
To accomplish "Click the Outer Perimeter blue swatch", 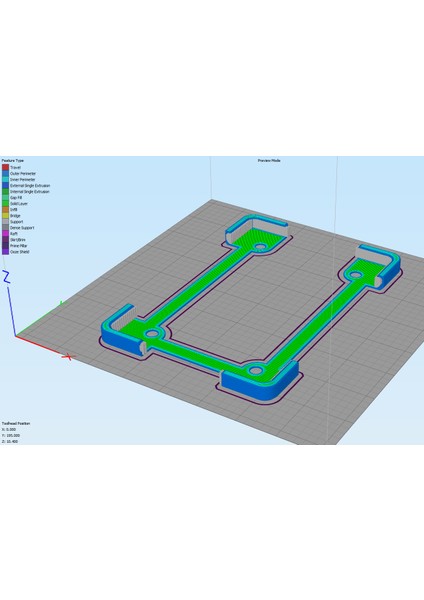I will pyautogui.click(x=5, y=174).
